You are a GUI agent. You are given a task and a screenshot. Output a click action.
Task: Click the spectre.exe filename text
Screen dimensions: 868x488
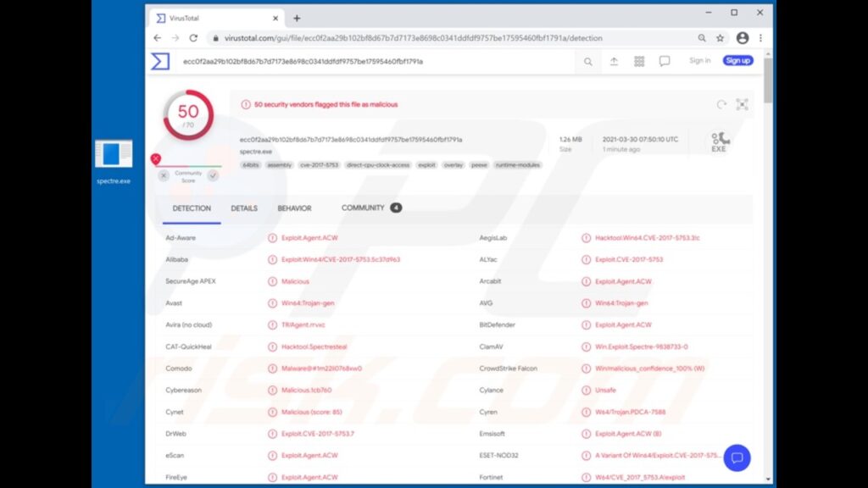click(256, 152)
